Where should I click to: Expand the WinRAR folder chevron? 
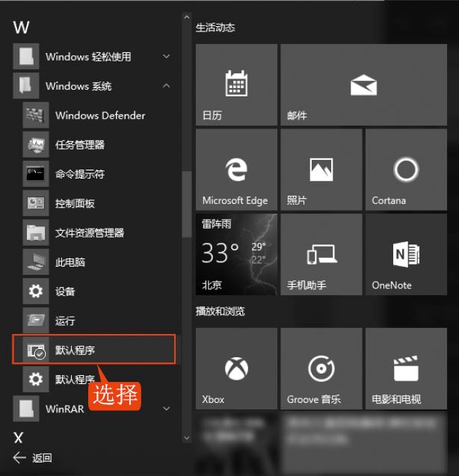[166, 409]
